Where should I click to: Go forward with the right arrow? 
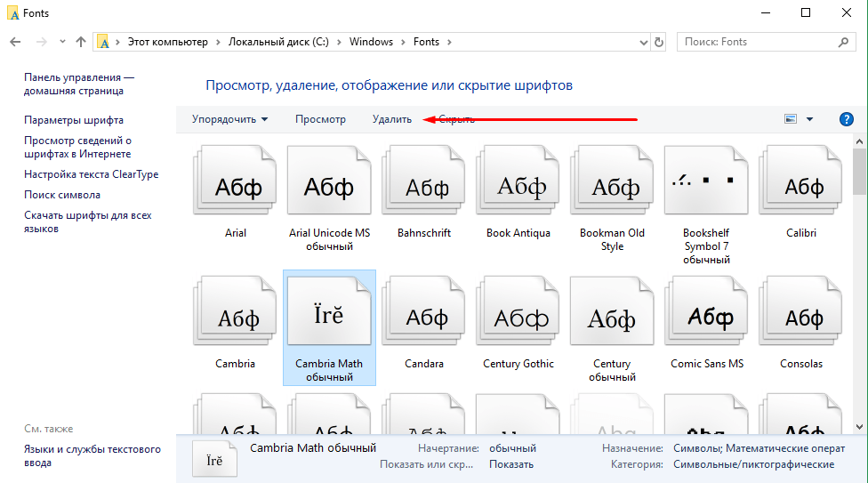tap(41, 42)
